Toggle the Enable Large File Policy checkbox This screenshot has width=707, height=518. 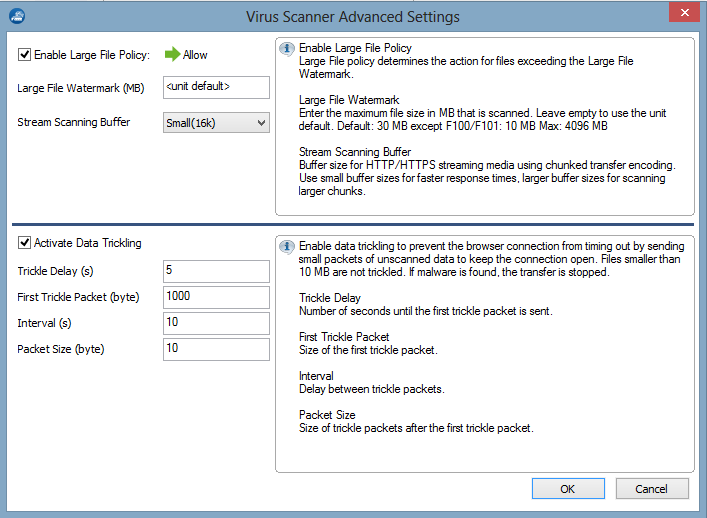(25, 55)
